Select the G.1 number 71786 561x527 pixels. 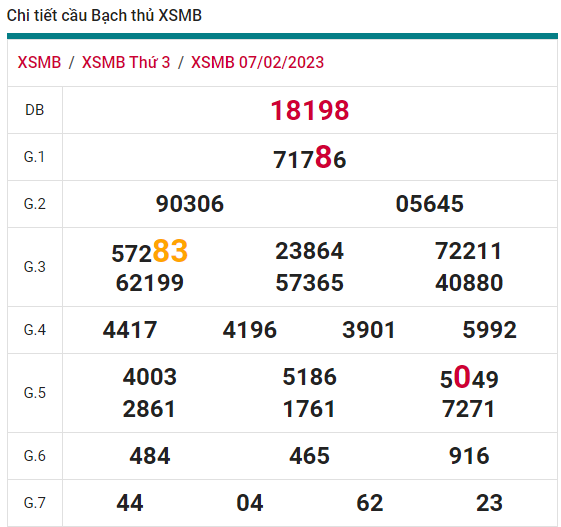tap(310, 157)
